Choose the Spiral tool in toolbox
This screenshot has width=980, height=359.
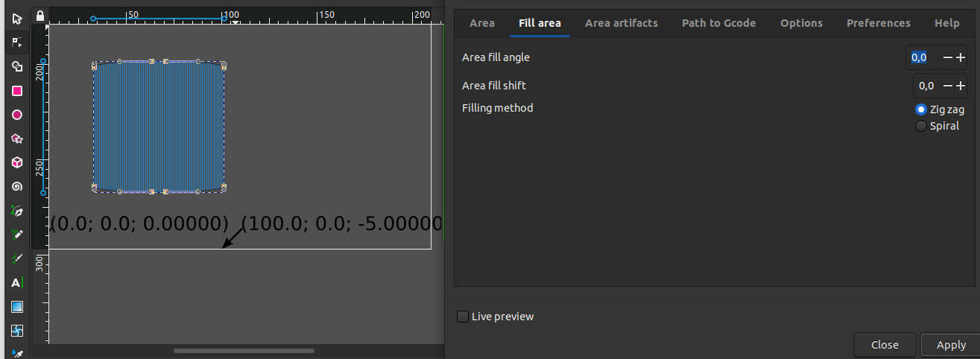tap(16, 186)
